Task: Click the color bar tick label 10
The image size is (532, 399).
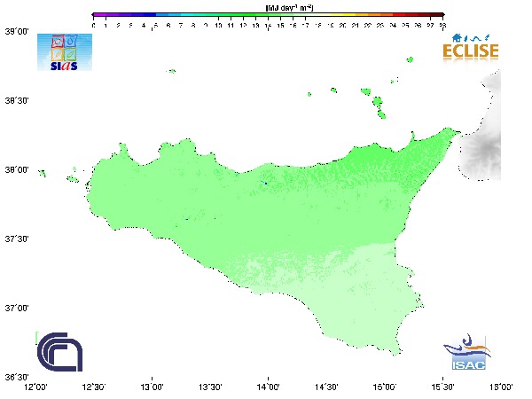Action: 218,26
